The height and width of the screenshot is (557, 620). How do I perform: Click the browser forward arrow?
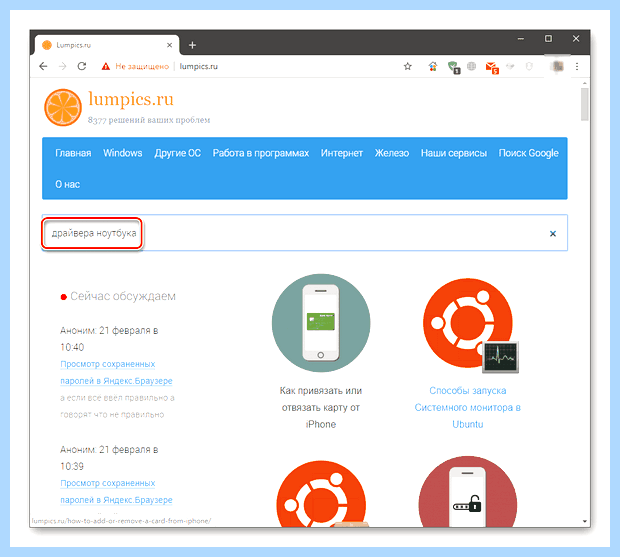click(x=62, y=66)
